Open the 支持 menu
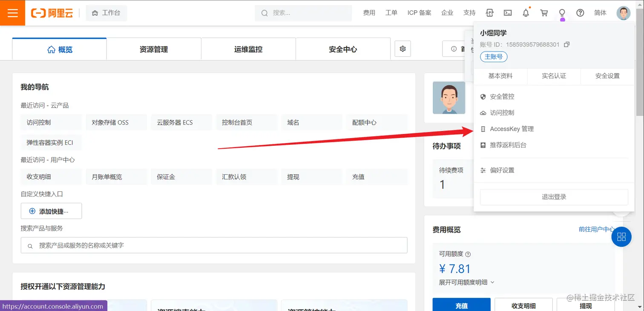 (x=469, y=13)
